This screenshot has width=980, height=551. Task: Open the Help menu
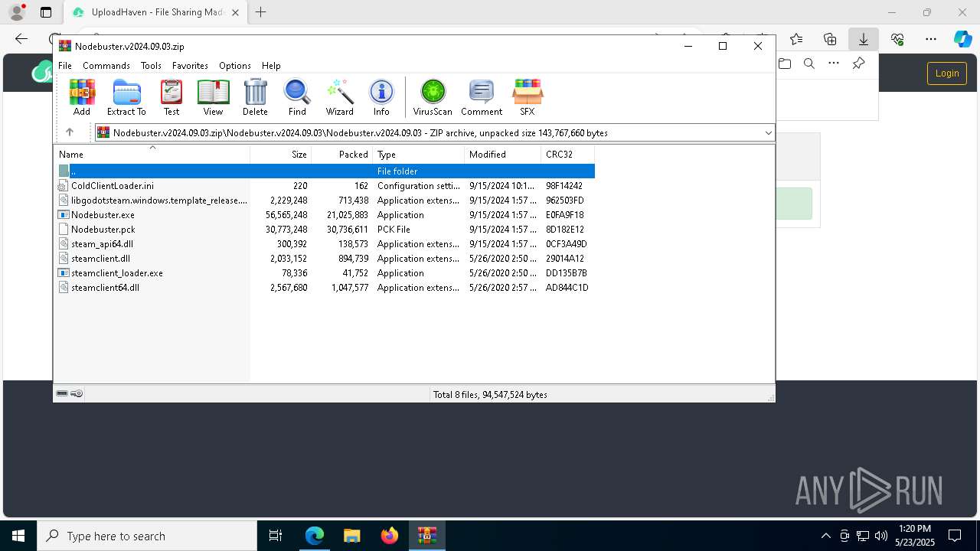271,66
